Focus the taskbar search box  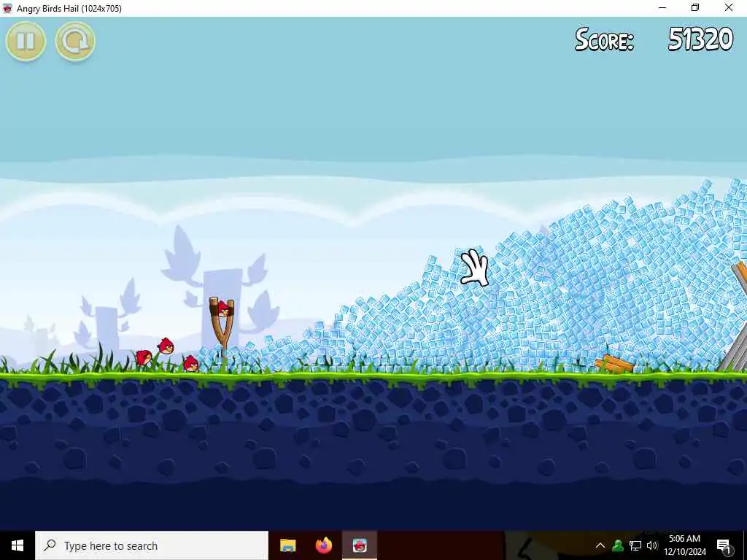pyautogui.click(x=152, y=545)
